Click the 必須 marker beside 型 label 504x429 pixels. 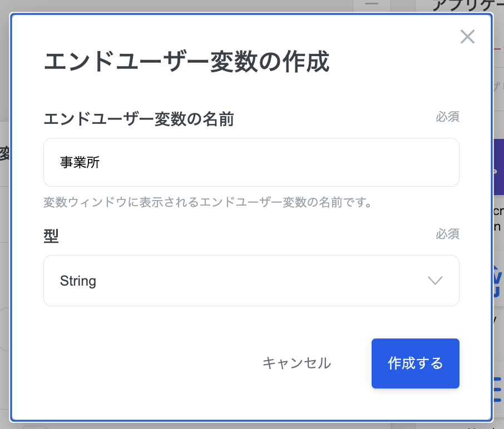(x=447, y=234)
